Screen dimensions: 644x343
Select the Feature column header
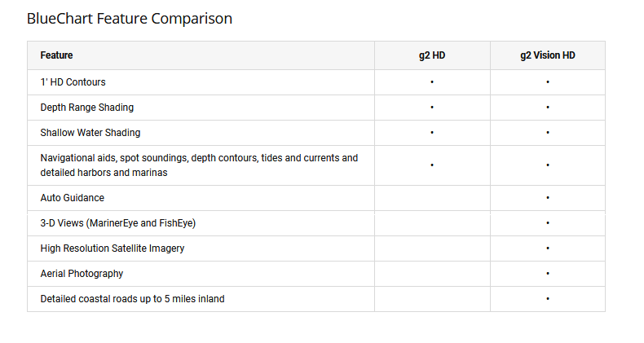coord(56,55)
